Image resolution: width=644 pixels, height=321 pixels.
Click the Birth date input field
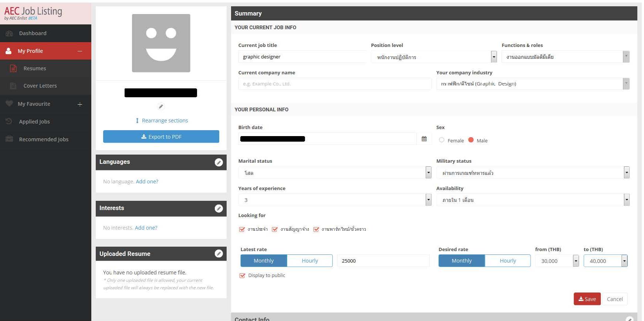(327, 139)
